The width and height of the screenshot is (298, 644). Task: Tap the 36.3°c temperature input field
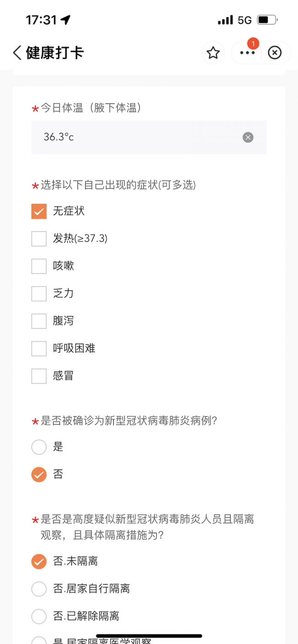pos(138,137)
